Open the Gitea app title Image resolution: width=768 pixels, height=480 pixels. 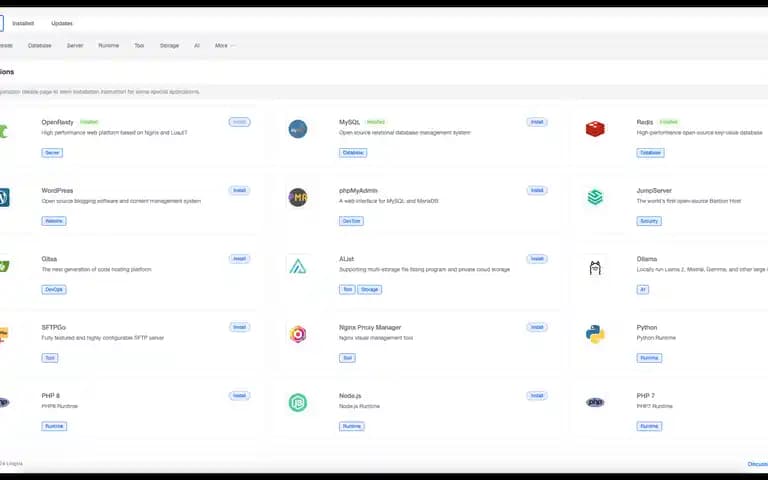click(x=49, y=259)
